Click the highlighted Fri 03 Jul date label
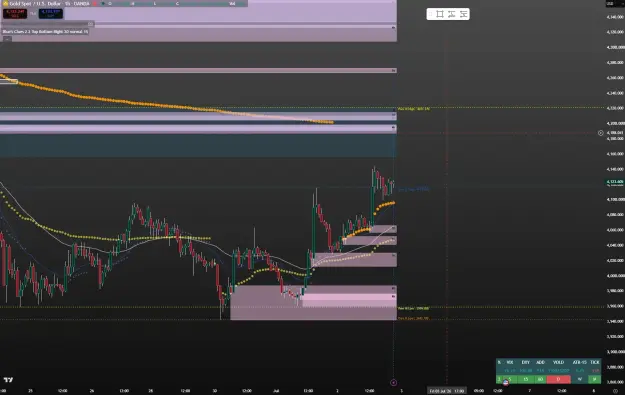 [x=446, y=391]
